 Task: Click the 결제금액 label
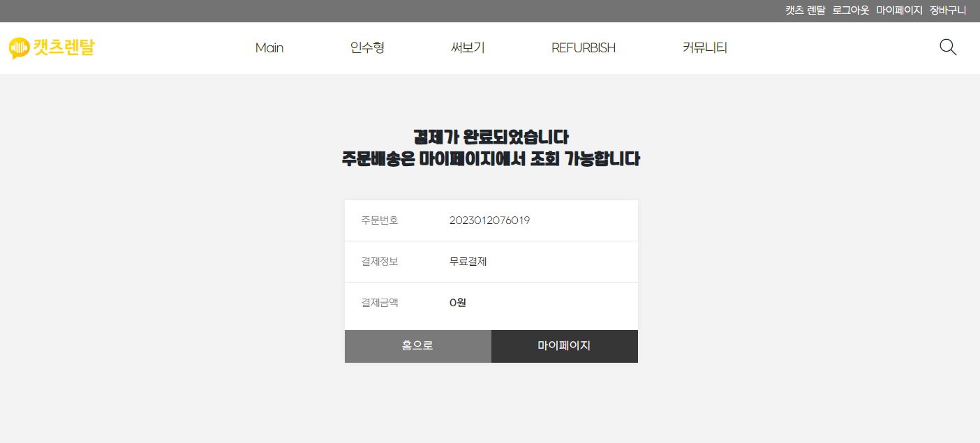point(380,303)
